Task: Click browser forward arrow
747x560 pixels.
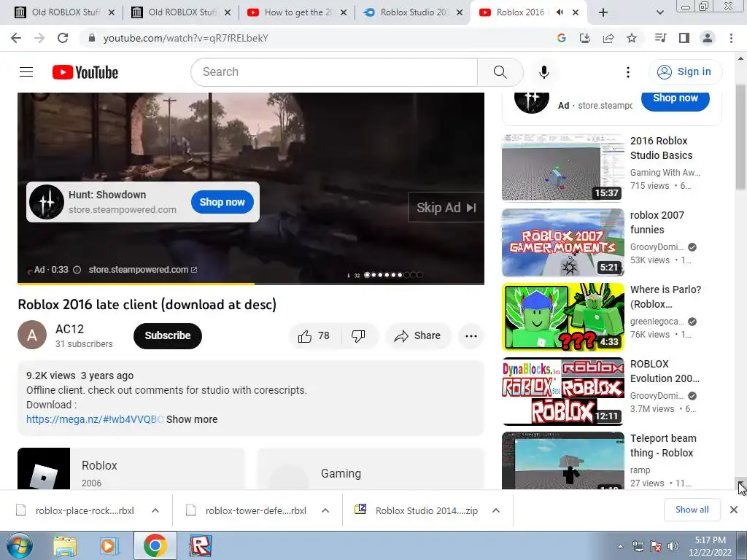Action: (39, 38)
